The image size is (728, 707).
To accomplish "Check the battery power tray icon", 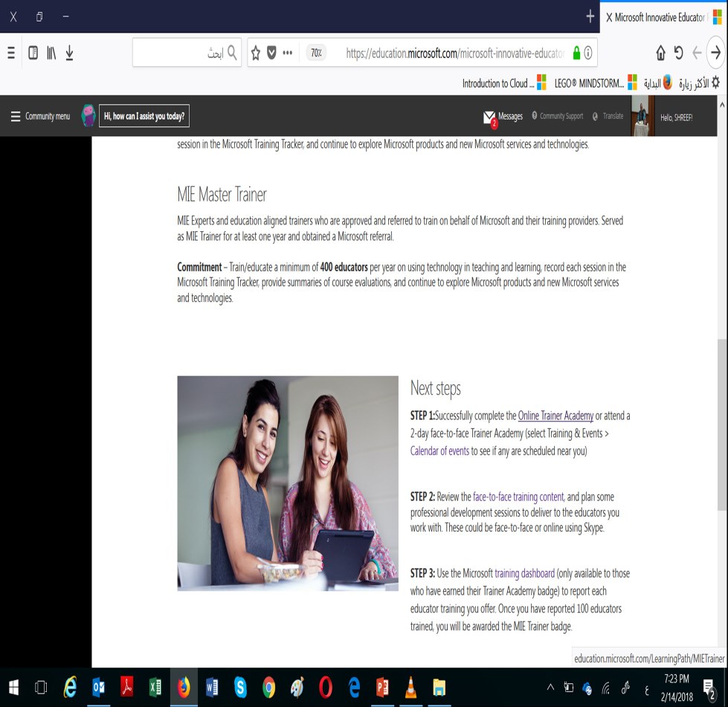I will coord(569,688).
